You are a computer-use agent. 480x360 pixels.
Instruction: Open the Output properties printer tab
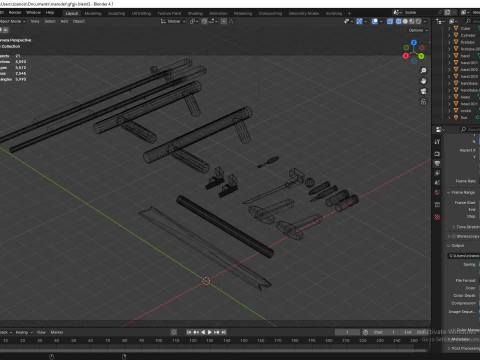coord(437,163)
